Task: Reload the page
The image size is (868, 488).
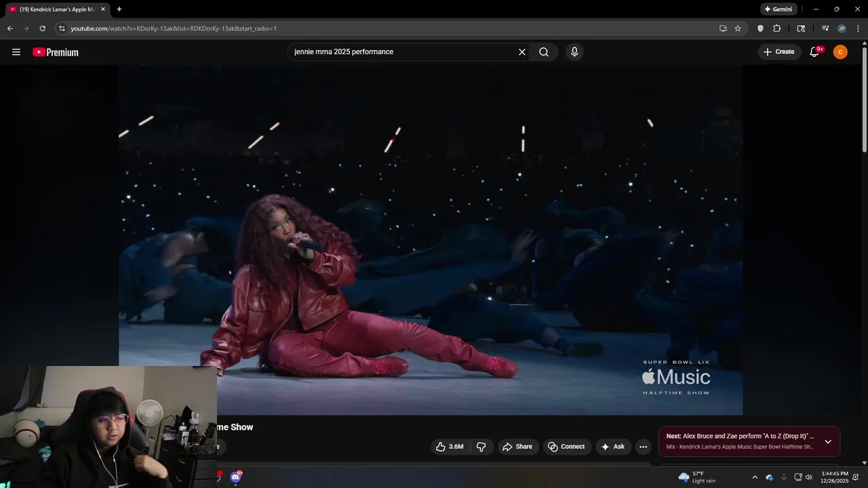Action: [43, 28]
